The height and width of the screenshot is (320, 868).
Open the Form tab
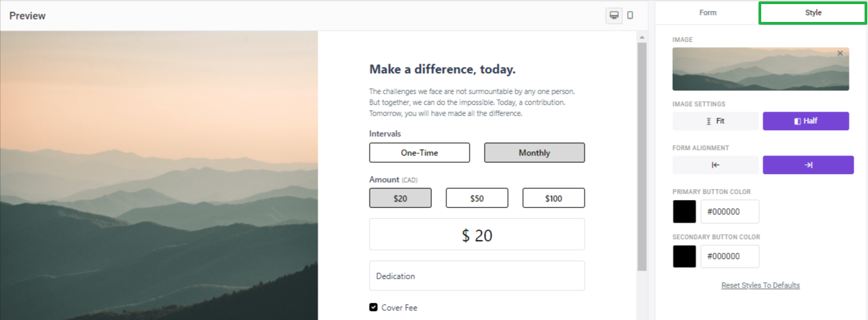click(x=708, y=12)
